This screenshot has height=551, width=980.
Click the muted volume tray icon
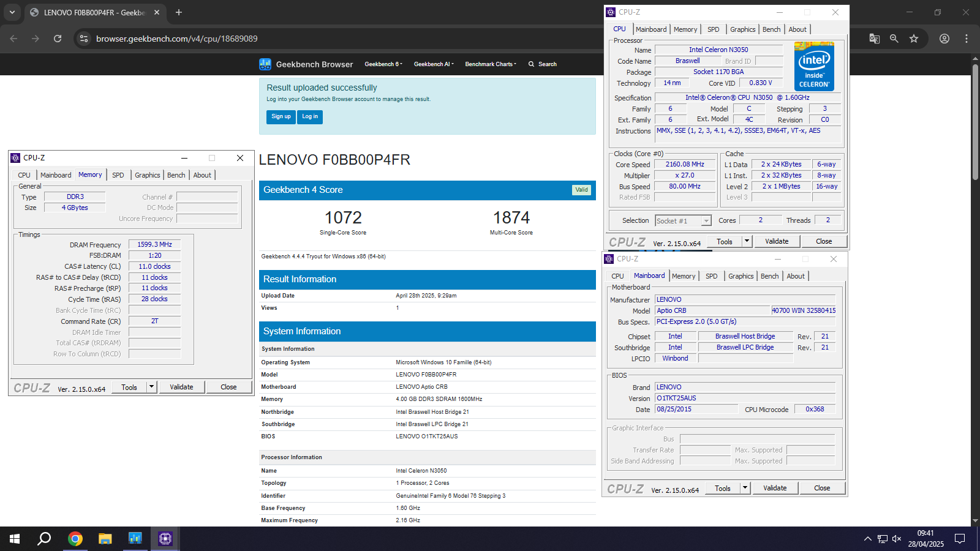pyautogui.click(x=897, y=539)
